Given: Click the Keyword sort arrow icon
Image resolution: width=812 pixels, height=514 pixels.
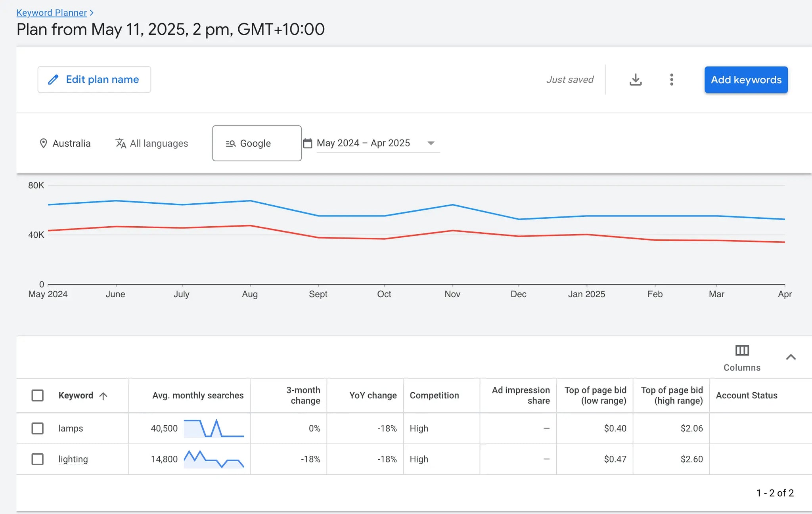Looking at the screenshot, I should point(103,396).
